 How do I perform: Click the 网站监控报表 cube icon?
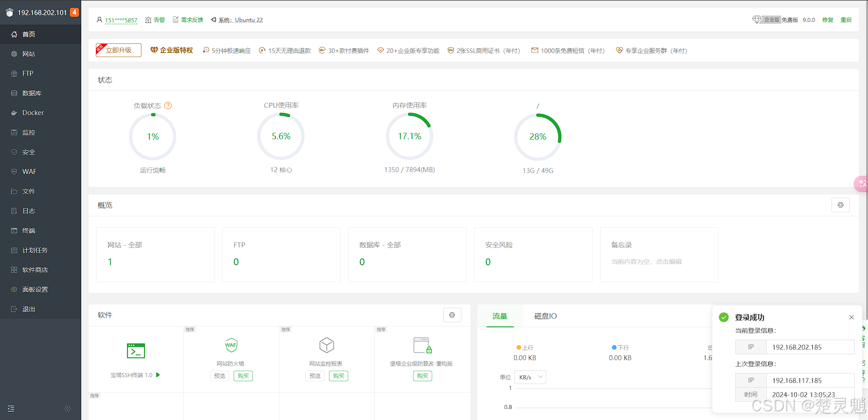(326, 345)
